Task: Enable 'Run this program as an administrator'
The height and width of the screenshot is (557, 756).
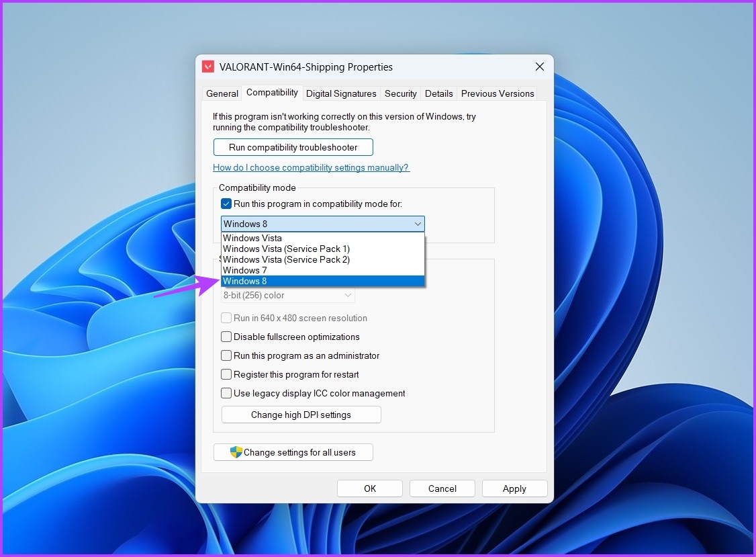Action: point(226,355)
